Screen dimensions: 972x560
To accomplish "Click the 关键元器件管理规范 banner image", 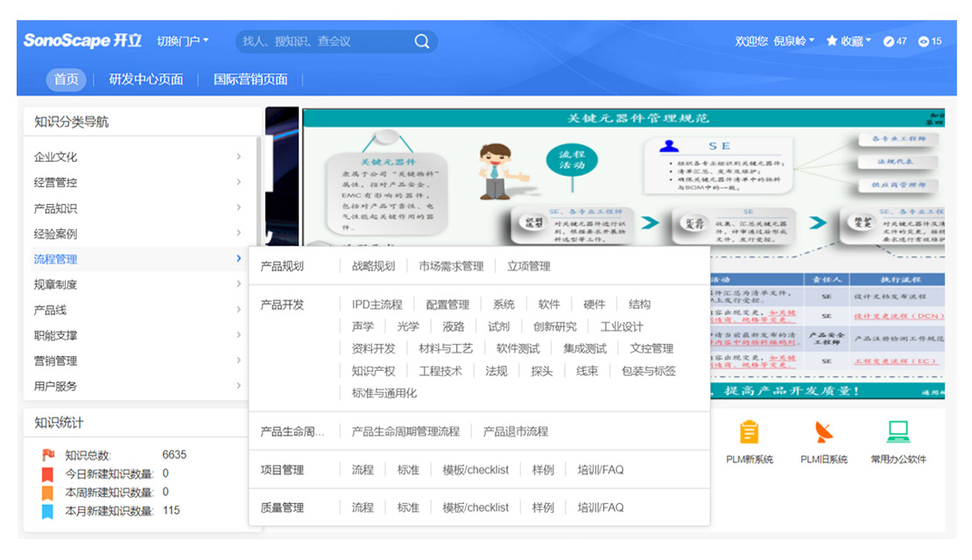I will coord(622,175).
